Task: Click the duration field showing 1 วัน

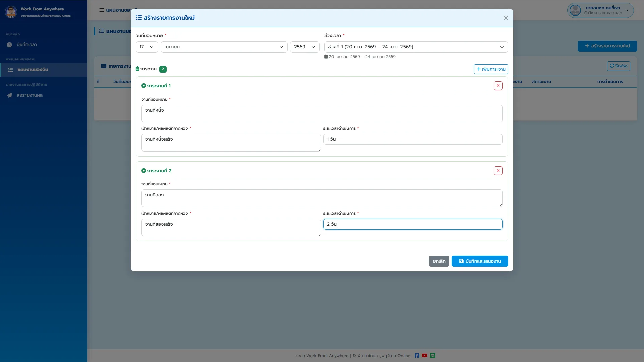Action: pos(413,139)
